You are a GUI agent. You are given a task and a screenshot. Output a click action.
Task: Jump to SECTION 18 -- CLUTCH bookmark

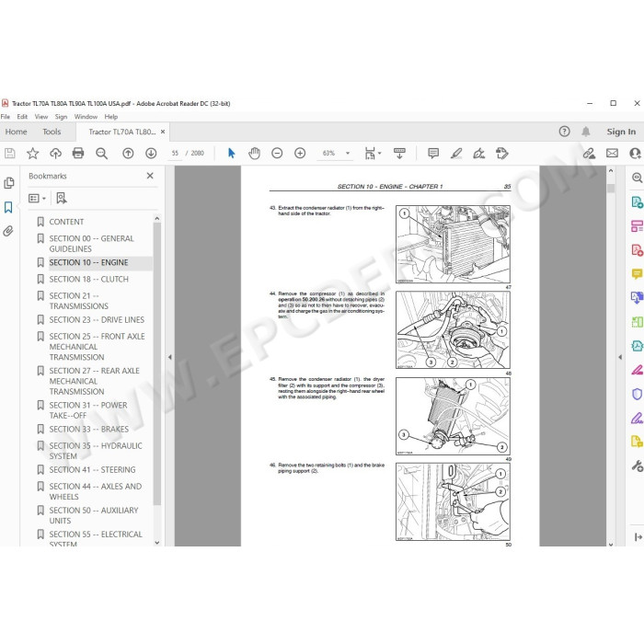[88, 280]
